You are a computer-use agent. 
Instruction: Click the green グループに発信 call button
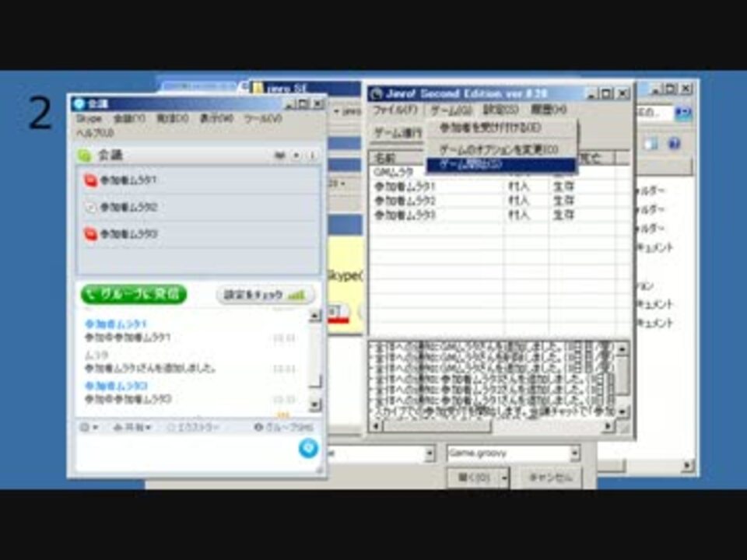(134, 294)
